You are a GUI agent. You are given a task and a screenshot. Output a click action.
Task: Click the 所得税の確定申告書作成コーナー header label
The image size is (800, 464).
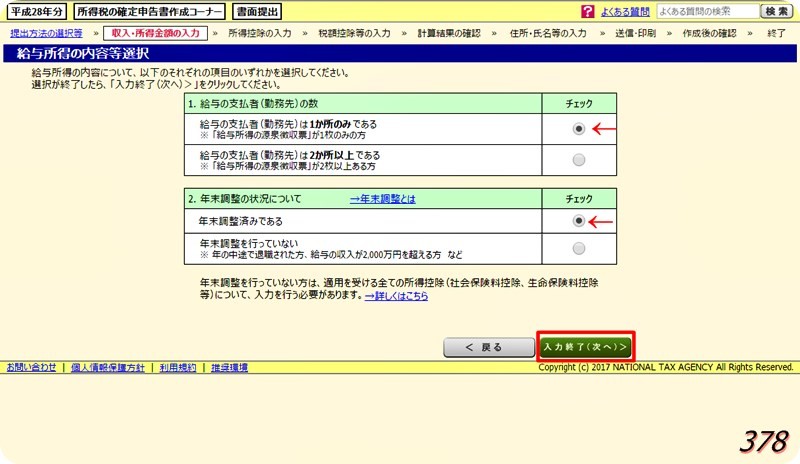tap(149, 11)
